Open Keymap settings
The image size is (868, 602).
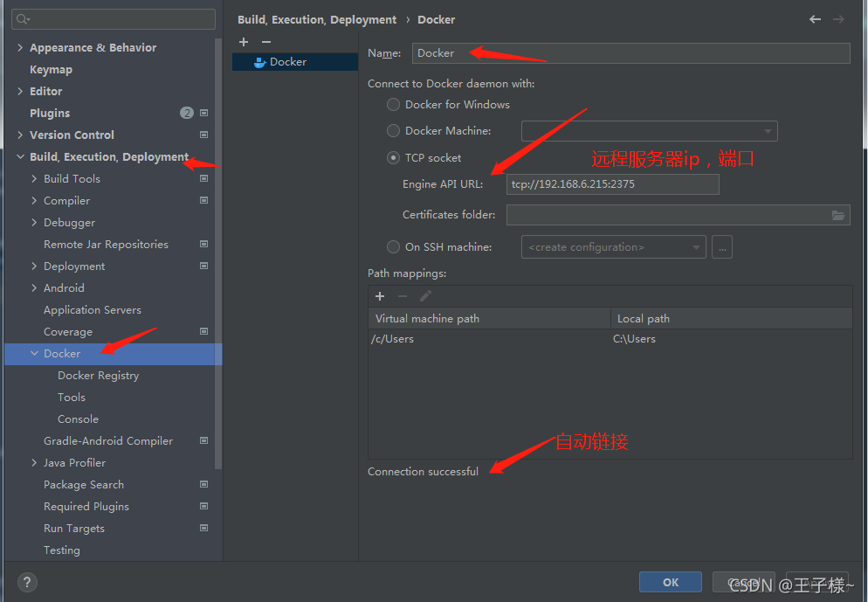coord(51,70)
